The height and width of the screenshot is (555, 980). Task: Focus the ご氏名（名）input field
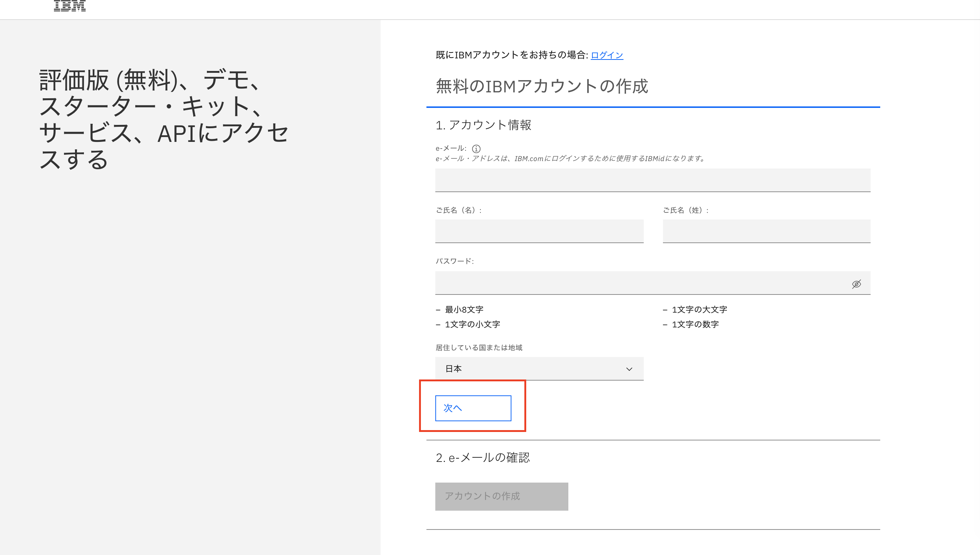[x=540, y=231]
